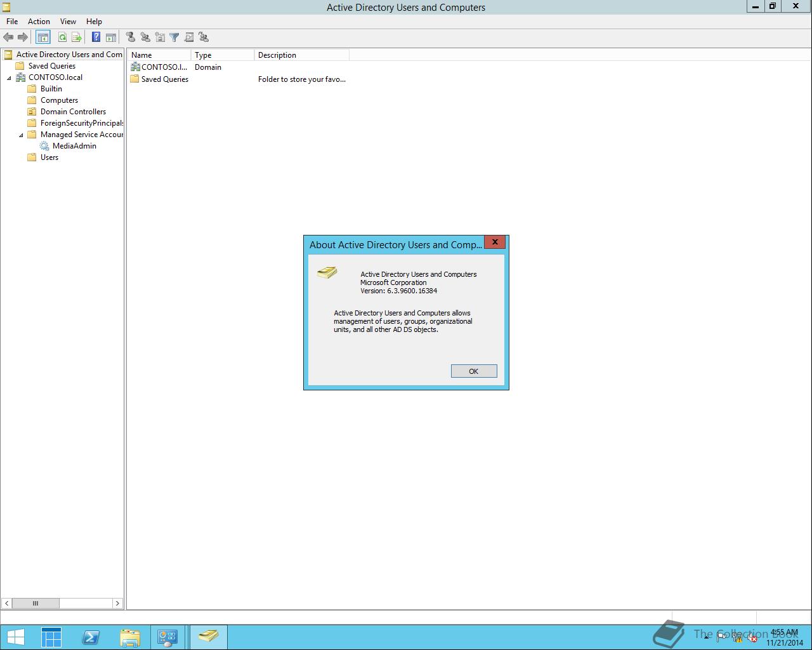Click the Builtin folder icon in tree

coord(32,89)
